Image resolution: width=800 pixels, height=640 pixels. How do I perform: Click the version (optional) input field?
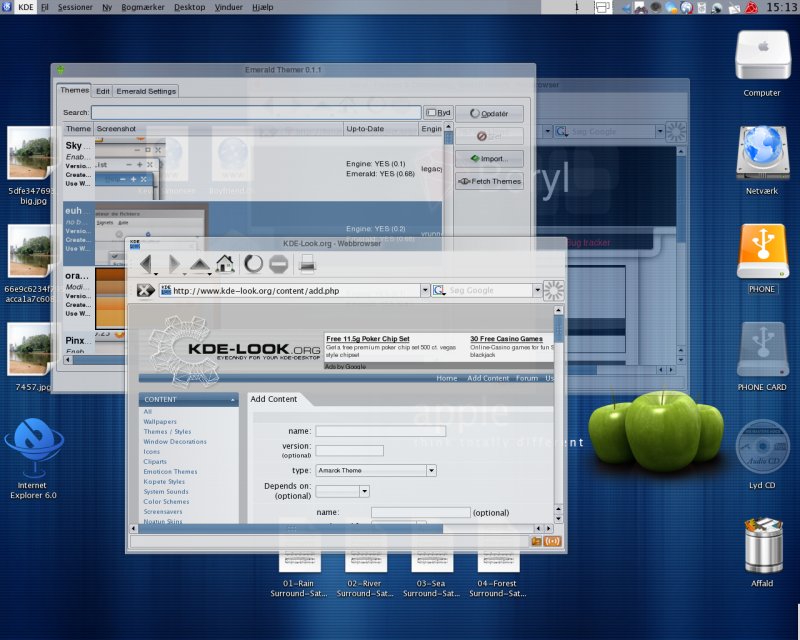[349, 450]
